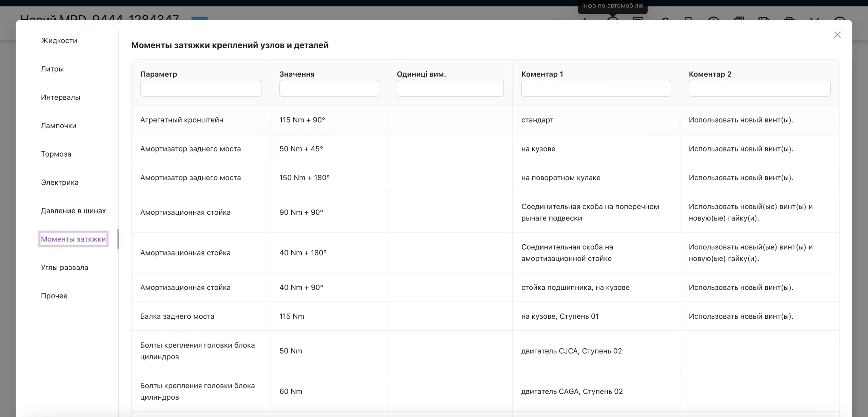Open the Жидкости section
This screenshot has width=868, height=417.
[59, 41]
